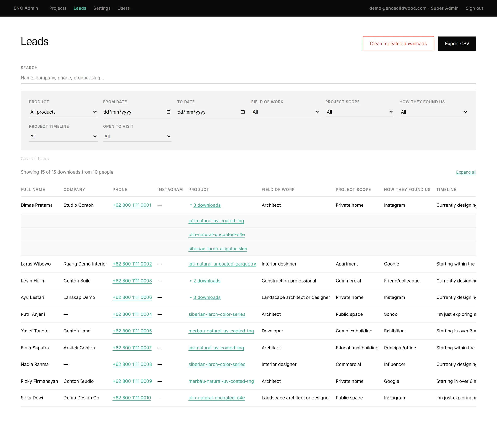Call Dimas Pratama's phone +62 800 1111 0001

(x=132, y=205)
